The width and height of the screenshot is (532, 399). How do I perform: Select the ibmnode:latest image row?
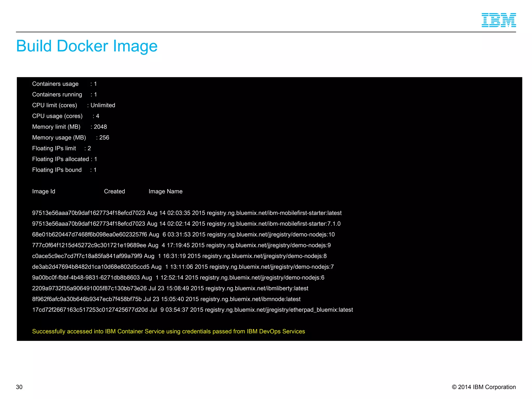coord(166,299)
